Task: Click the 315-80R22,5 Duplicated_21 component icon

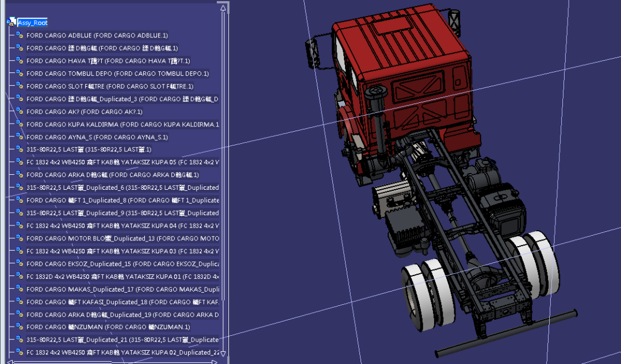Action: pyautogui.click(x=20, y=339)
